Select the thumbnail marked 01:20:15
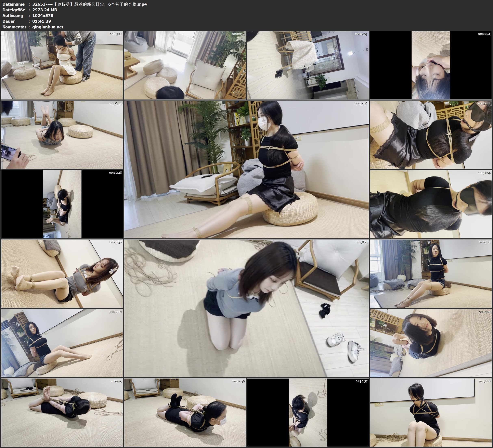Image resolution: width=493 pixels, height=448 pixels. 62,412
